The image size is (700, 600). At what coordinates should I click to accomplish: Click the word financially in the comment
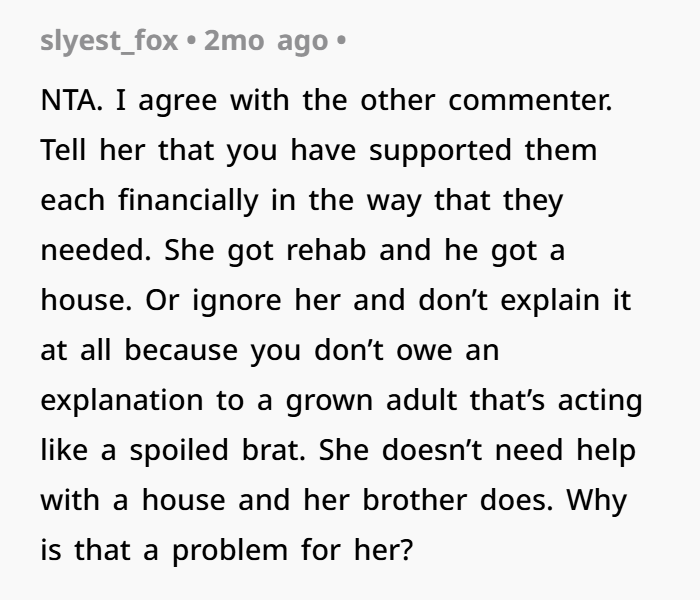pyautogui.click(x=188, y=200)
